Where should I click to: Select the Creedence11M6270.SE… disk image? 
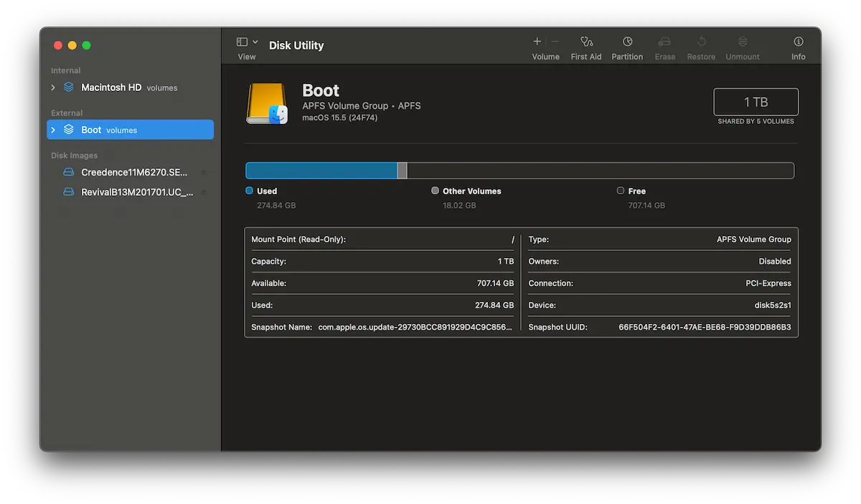point(134,172)
